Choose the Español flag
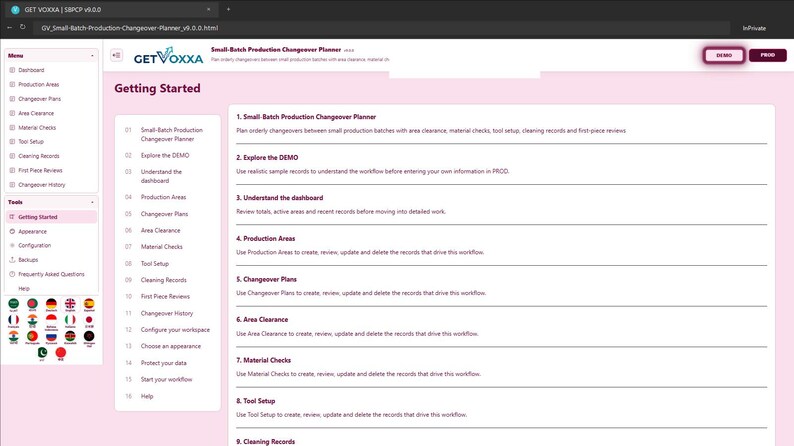The height and width of the screenshot is (446, 794). (x=89, y=304)
